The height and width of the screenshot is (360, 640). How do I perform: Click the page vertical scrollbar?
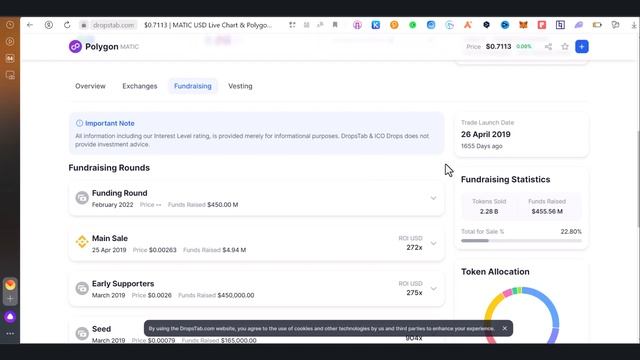tap(638, 180)
